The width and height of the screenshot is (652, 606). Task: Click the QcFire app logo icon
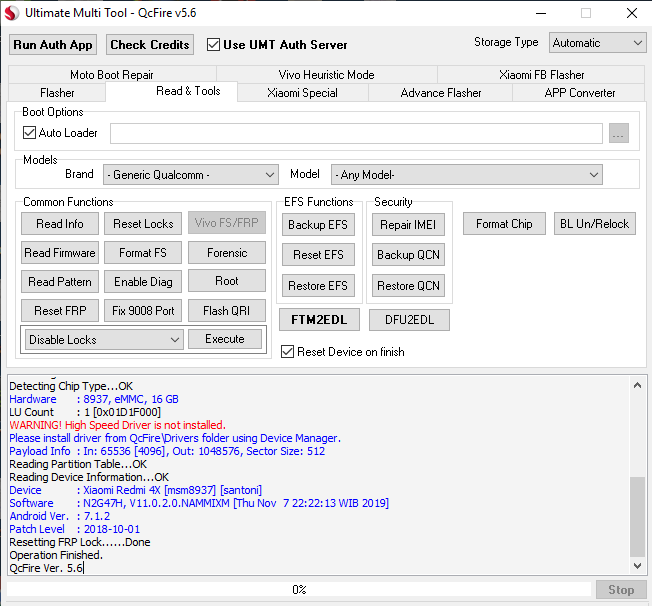[12, 13]
